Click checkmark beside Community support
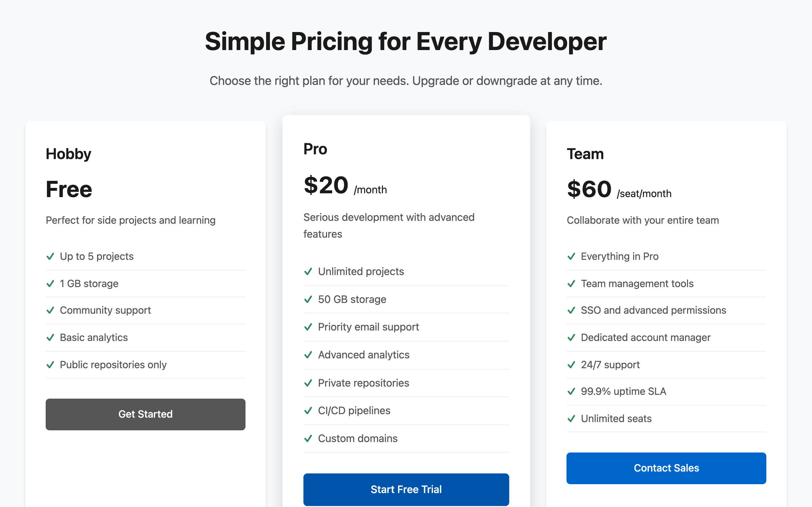Image resolution: width=812 pixels, height=507 pixels. [50, 311]
